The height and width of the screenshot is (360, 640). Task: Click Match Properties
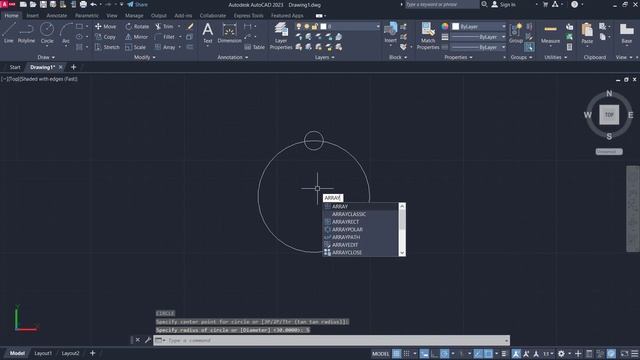pyautogui.click(x=428, y=36)
